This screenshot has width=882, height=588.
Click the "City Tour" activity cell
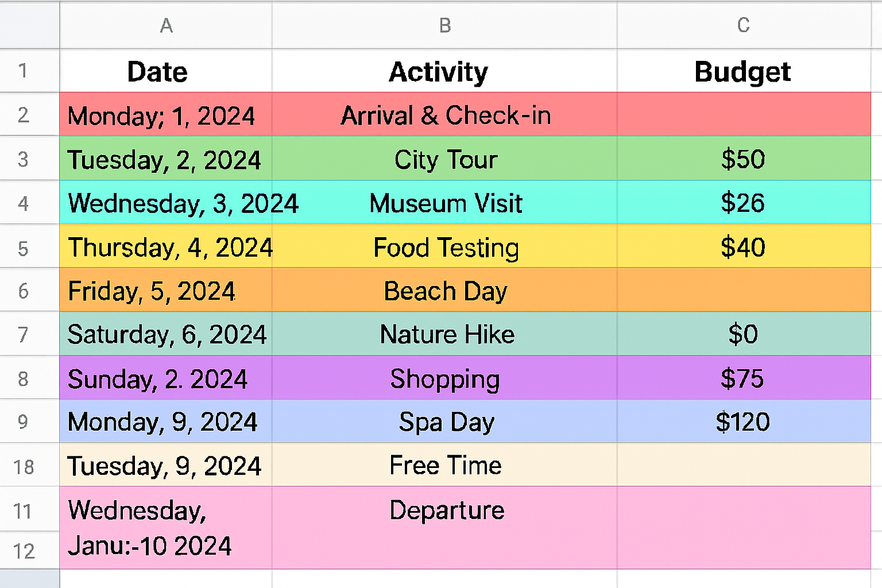[x=445, y=160]
